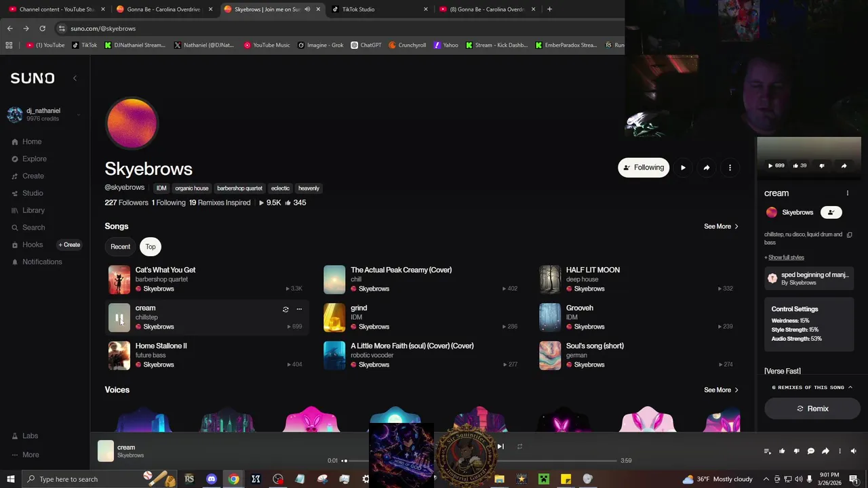Pause the cream song thumbnail

click(119, 318)
